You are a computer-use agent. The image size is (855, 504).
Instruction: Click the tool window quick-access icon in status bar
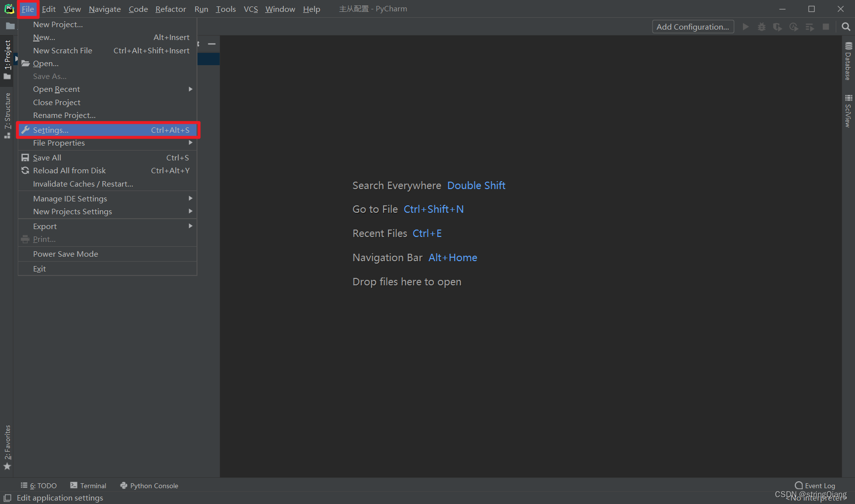(7, 498)
